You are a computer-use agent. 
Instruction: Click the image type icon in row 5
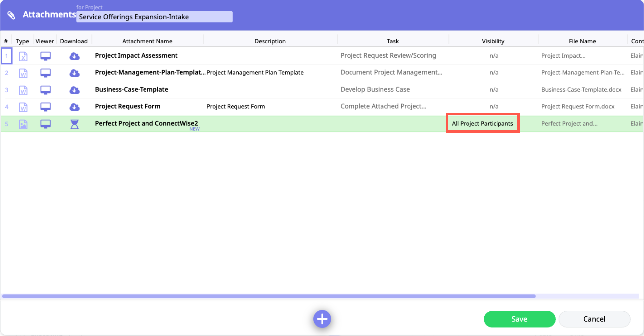point(23,124)
